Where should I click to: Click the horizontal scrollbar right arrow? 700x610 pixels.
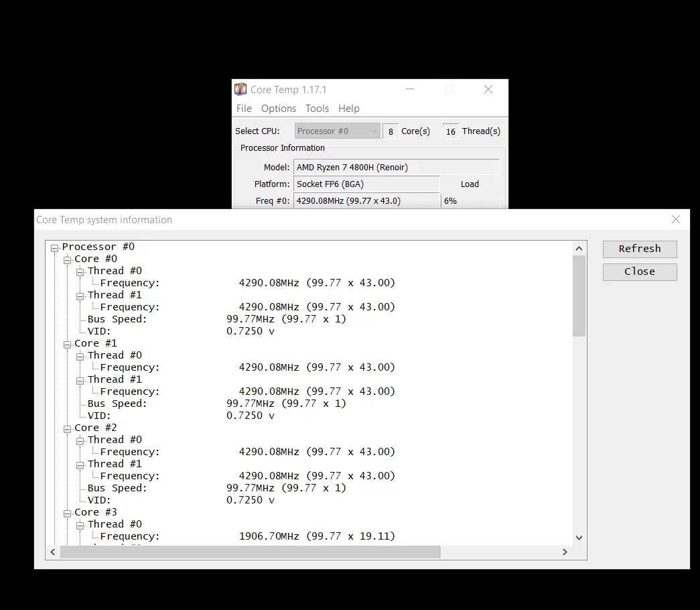pyautogui.click(x=565, y=552)
